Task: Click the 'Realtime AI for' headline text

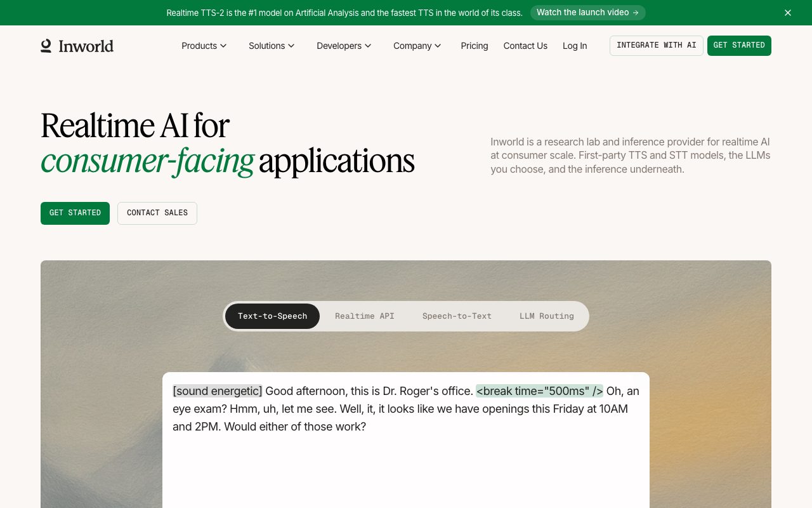Action: [x=135, y=126]
